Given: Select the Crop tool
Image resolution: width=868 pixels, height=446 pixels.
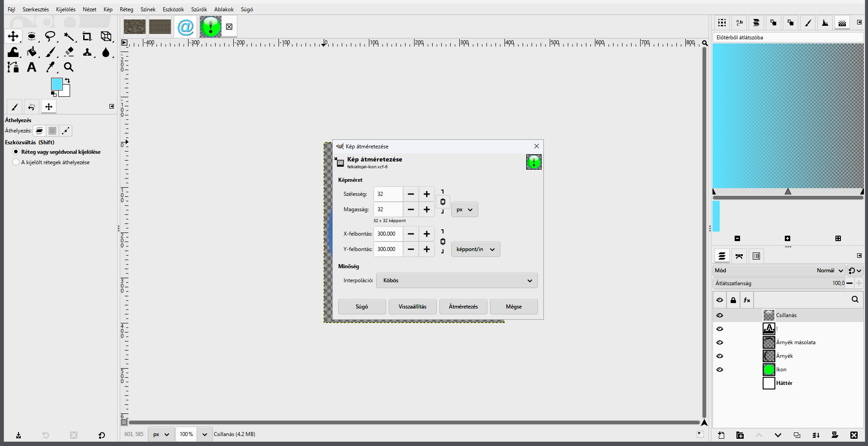Looking at the screenshot, I should tap(87, 36).
